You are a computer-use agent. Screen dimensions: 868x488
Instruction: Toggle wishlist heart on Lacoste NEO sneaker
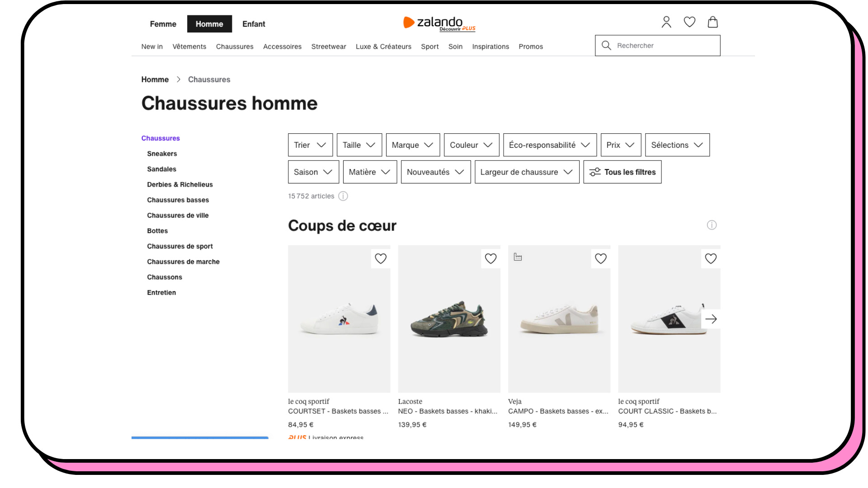click(491, 258)
